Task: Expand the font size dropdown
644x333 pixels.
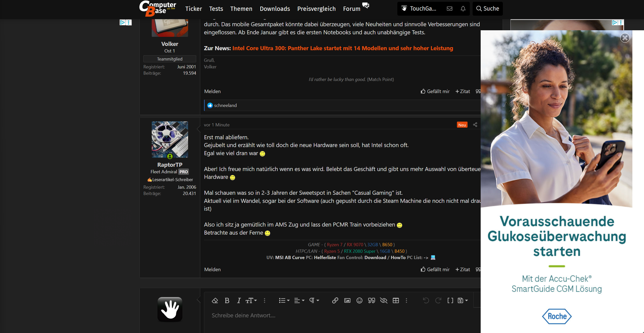Action: (251, 300)
